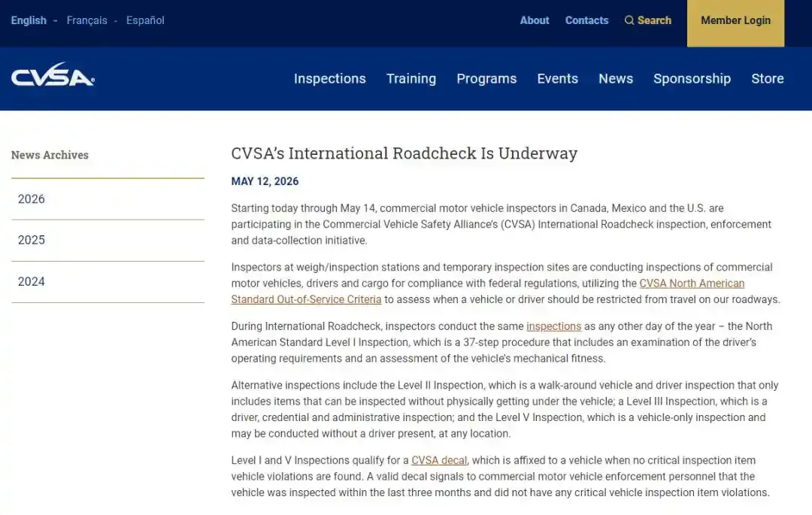
Task: Open the Programs menu
Action: (x=486, y=79)
